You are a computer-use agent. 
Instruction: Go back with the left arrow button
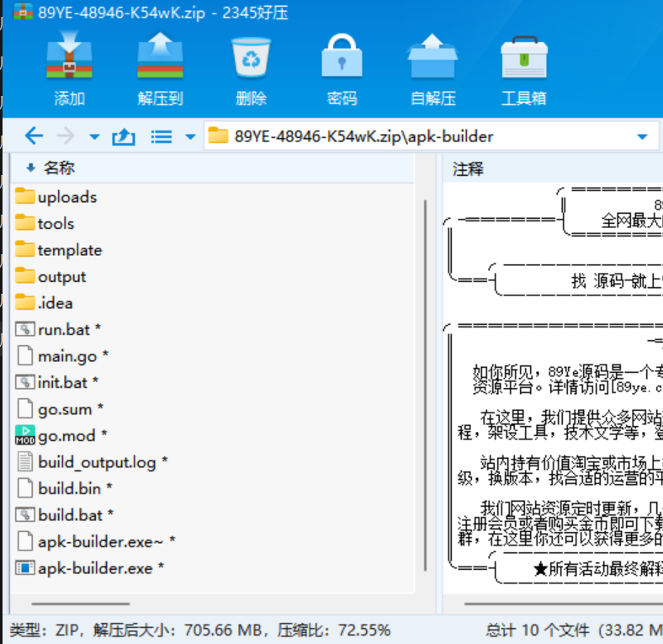pyautogui.click(x=34, y=136)
